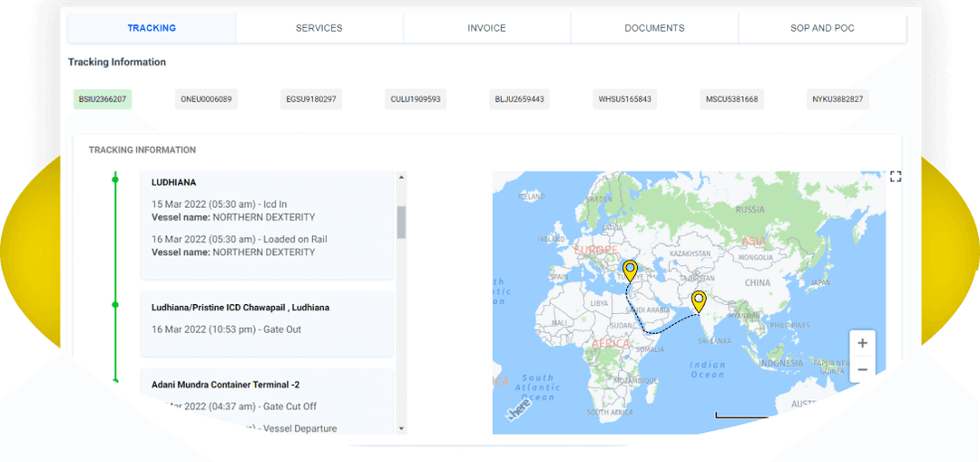Open the Invoice tab
The height and width of the screenshot is (462, 980).
(x=486, y=28)
